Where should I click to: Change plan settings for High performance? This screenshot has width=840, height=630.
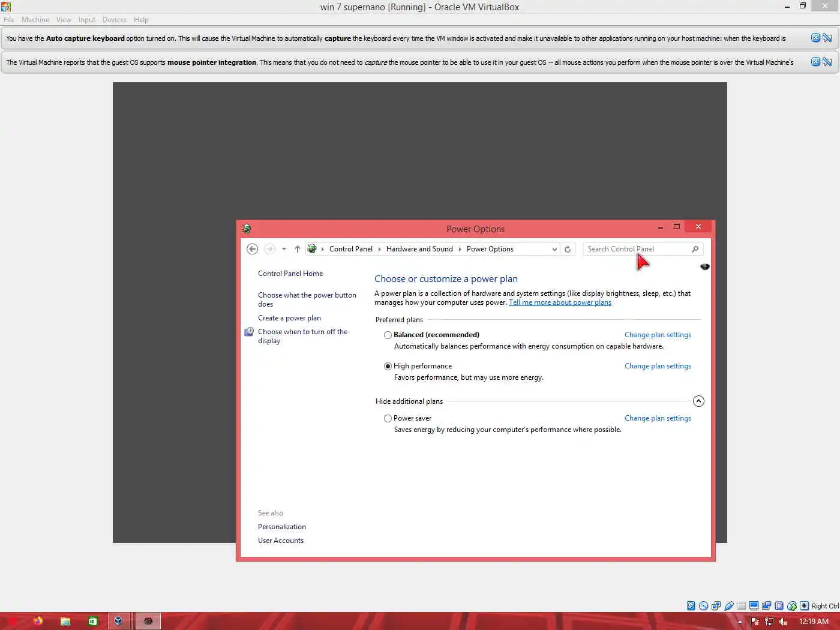pos(658,366)
